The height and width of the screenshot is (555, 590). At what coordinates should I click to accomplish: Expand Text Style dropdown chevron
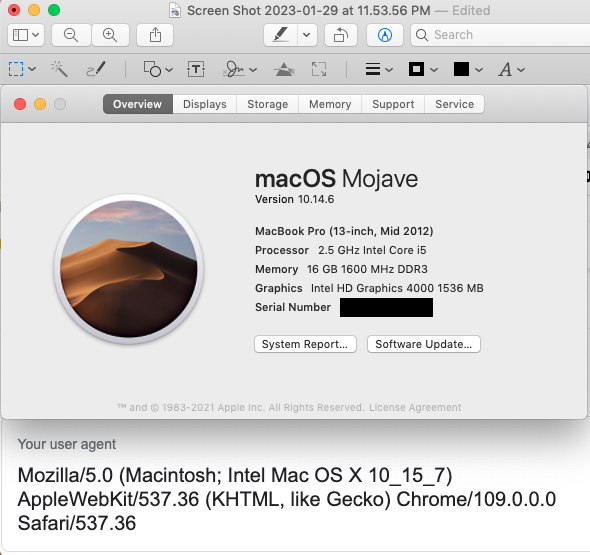521,70
